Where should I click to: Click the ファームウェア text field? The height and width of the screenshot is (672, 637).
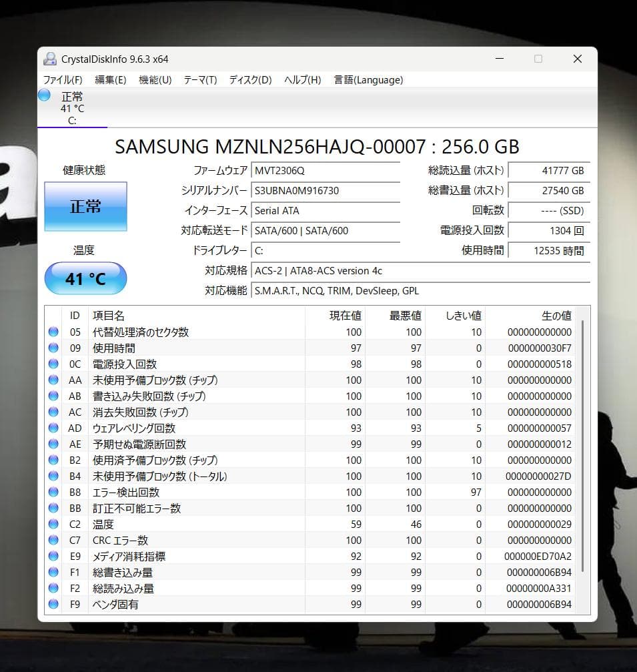click(x=326, y=170)
